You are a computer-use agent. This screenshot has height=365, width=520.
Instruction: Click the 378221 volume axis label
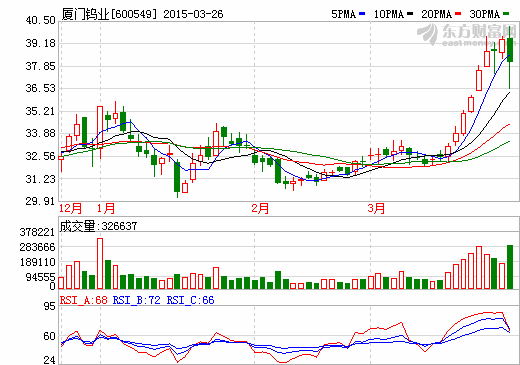click(37, 232)
